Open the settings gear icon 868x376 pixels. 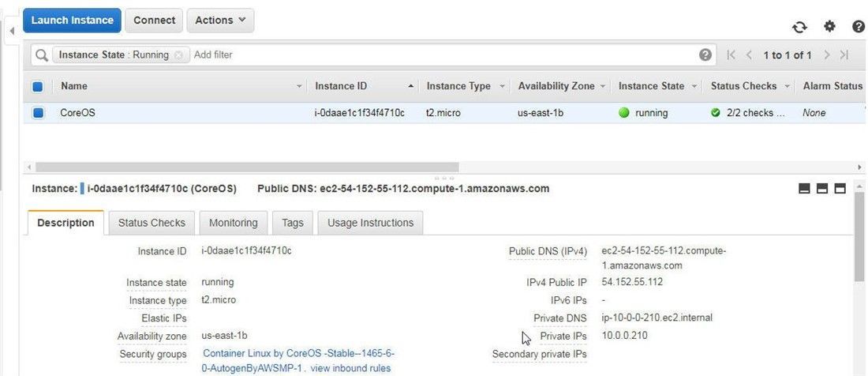tap(829, 26)
